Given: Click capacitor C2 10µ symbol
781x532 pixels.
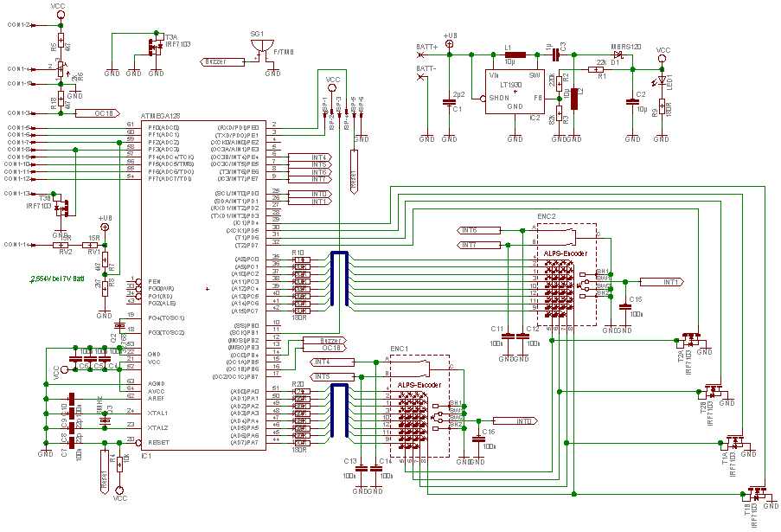Looking at the screenshot, I should [x=632, y=101].
